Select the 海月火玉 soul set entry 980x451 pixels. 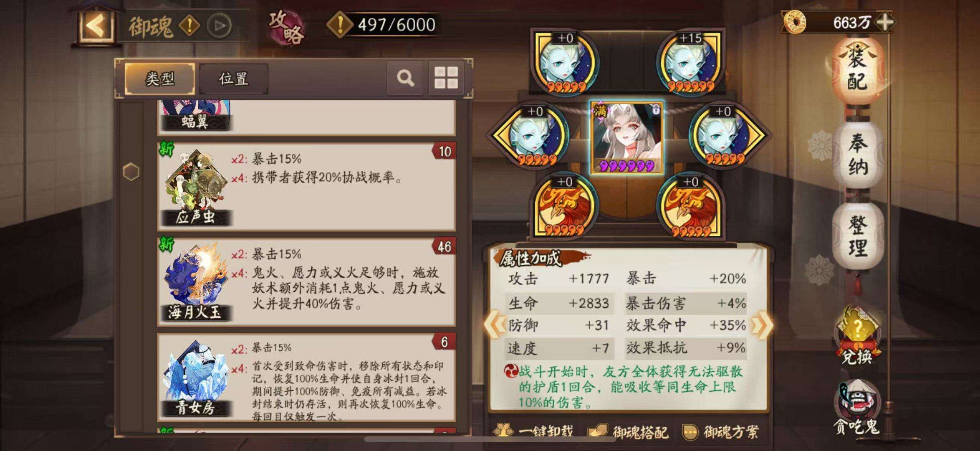click(x=306, y=281)
